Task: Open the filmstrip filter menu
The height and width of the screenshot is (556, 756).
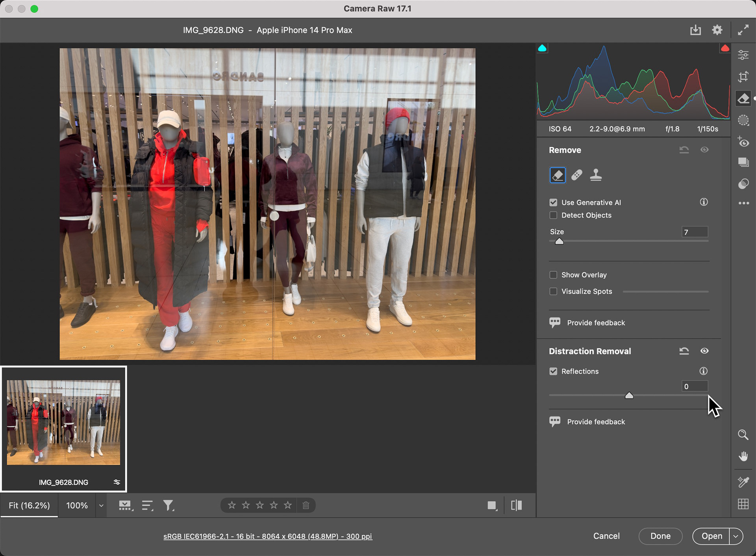Action: coord(169,506)
